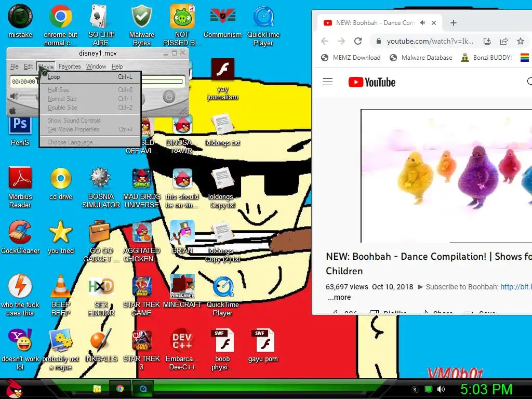The width and height of the screenshot is (532, 399).
Task: Open a new Chrome tab
Action: coord(453,23)
